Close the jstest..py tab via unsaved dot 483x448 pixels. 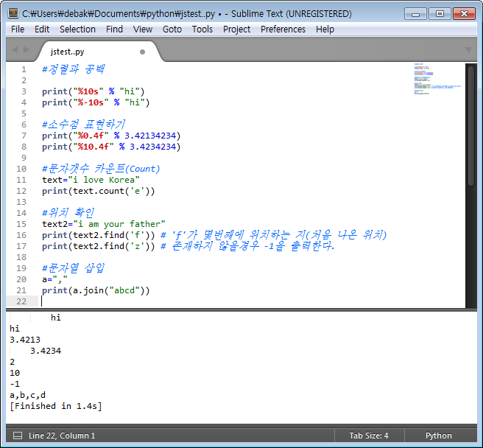(142, 52)
